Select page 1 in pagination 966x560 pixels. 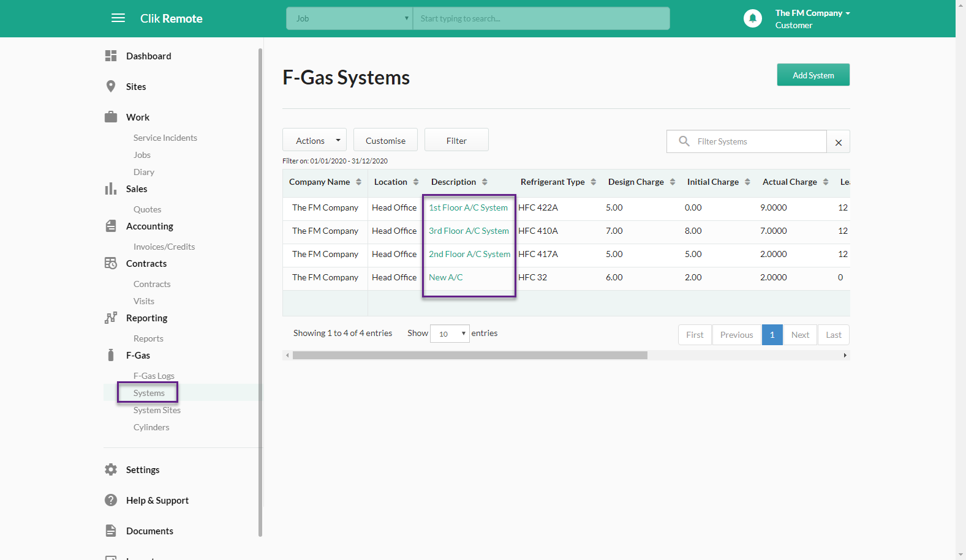pos(772,335)
